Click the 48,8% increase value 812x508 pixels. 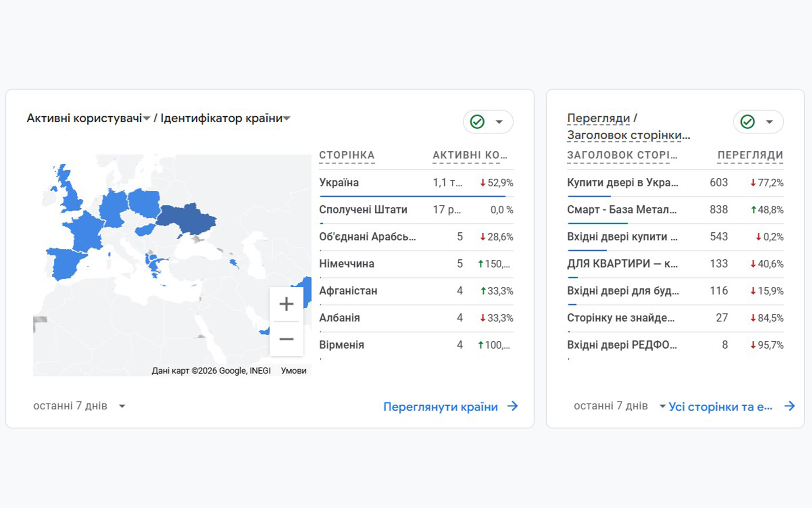767,210
